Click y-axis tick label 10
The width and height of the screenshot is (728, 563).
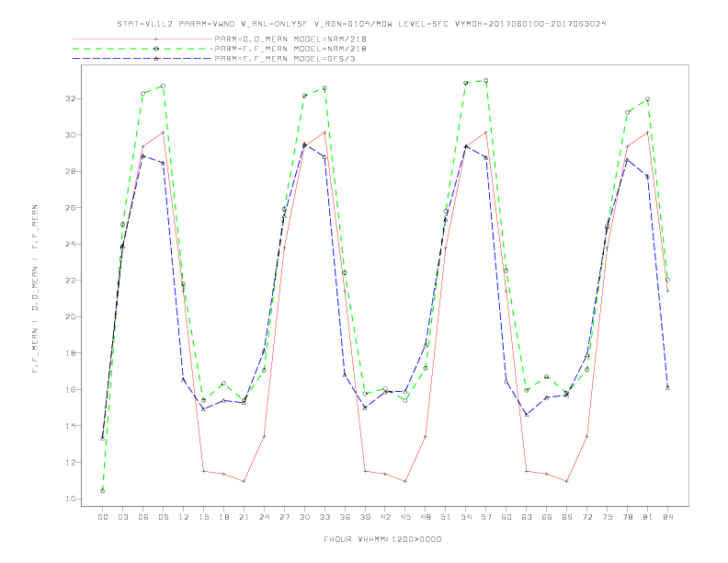click(71, 499)
